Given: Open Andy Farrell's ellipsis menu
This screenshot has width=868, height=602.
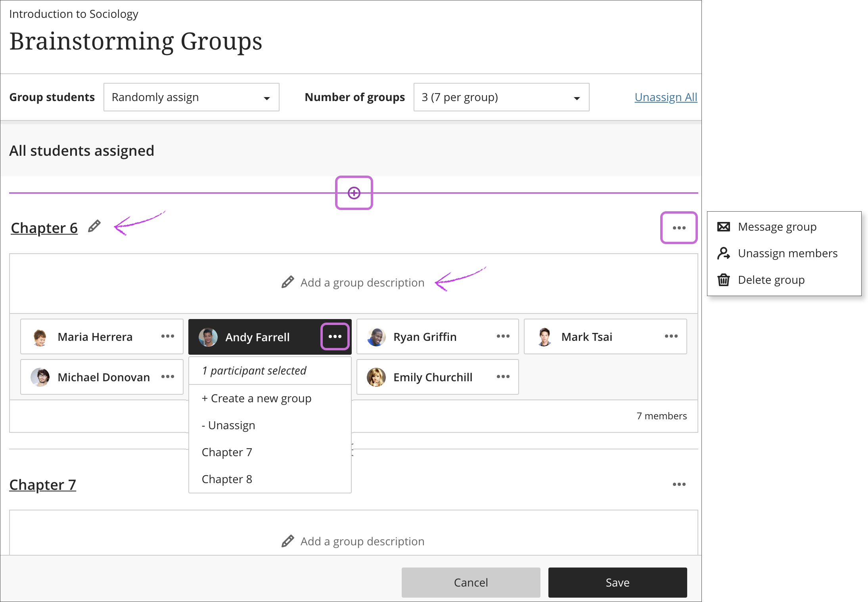Looking at the screenshot, I should (x=335, y=336).
